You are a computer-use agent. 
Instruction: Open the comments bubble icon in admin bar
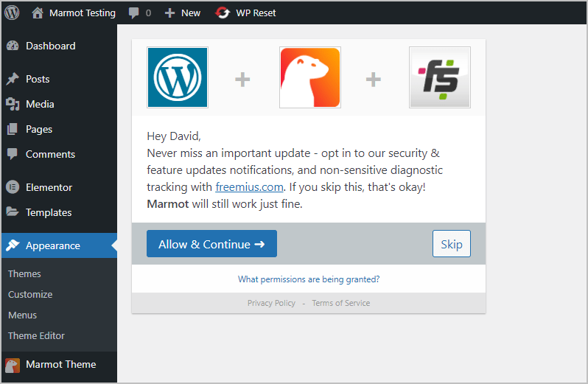click(133, 13)
